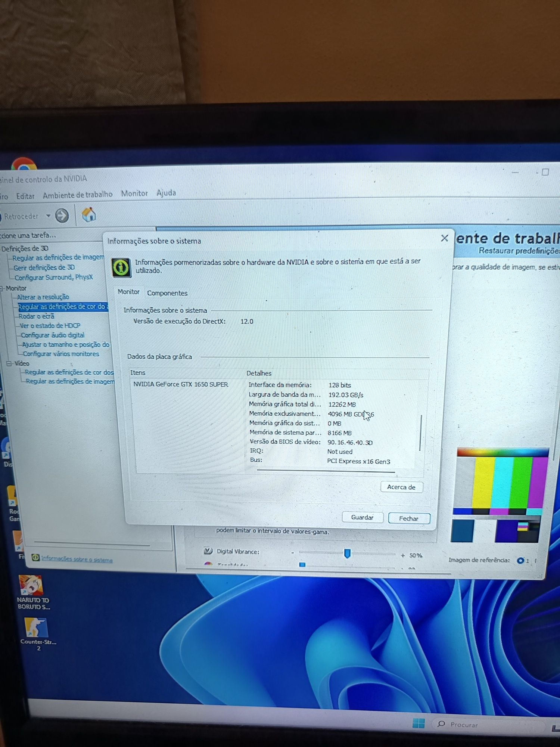Click the details list vertical scrollbar
Image resolution: width=560 pixels, height=747 pixels.
coord(420,433)
